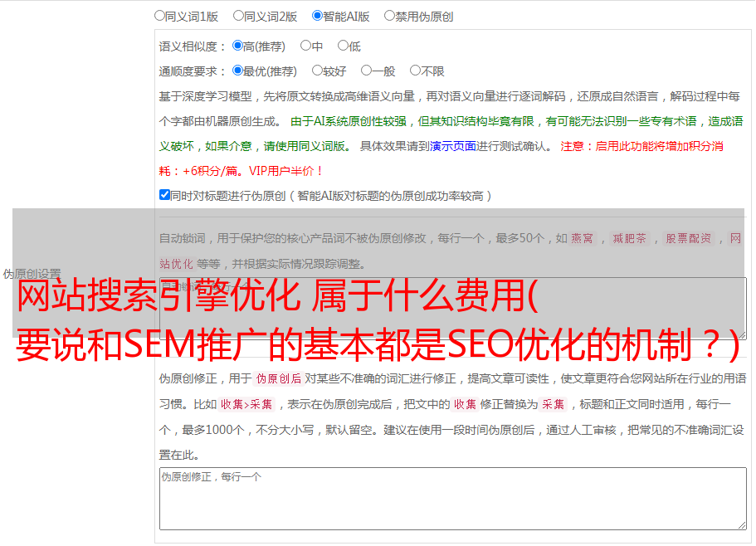Click the 伪原创设置 section label

click(x=32, y=274)
